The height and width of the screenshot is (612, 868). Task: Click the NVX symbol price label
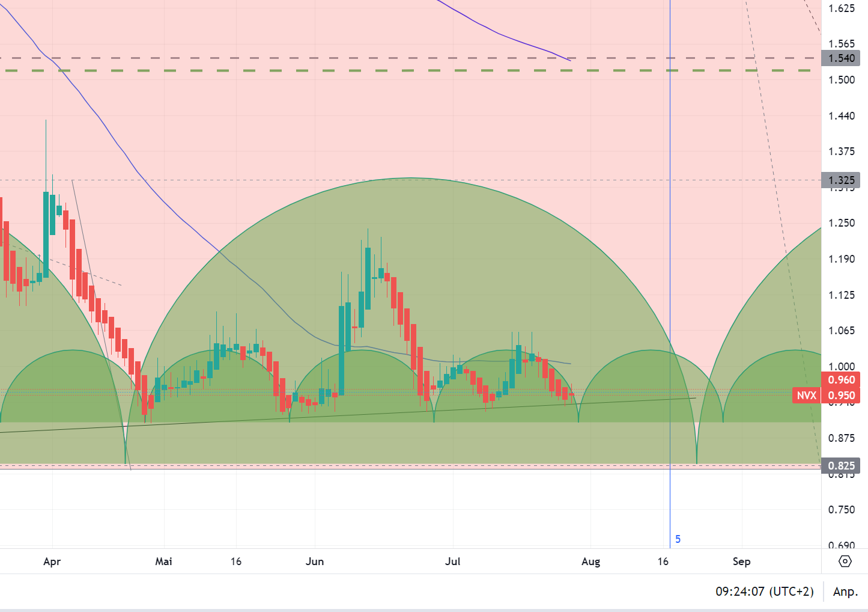806,395
